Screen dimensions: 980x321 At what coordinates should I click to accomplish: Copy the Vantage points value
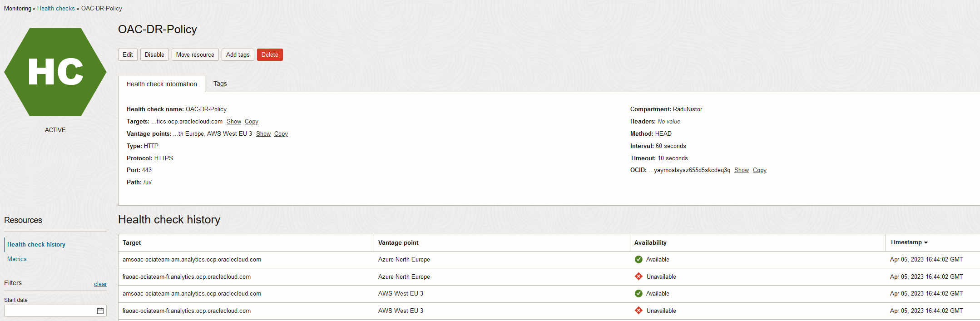coord(281,134)
